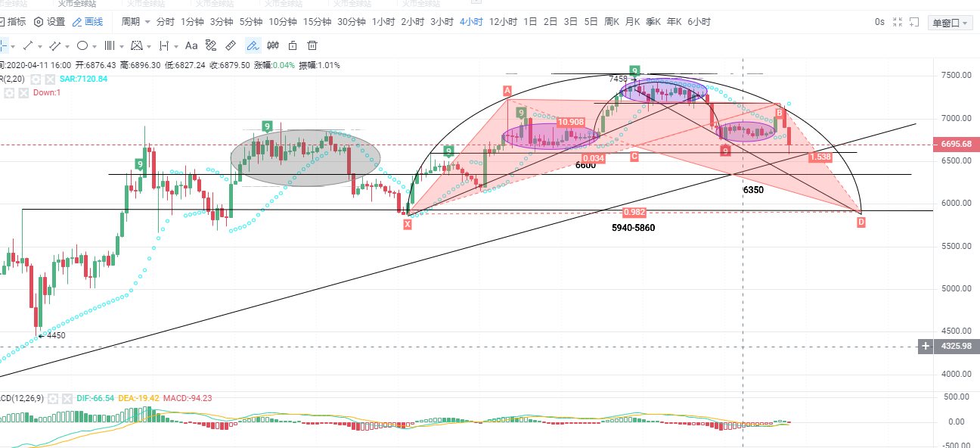Image resolution: width=980 pixels, height=448 pixels.
Task: Switch to the 15分钟 timeframe
Action: pyautogui.click(x=318, y=22)
